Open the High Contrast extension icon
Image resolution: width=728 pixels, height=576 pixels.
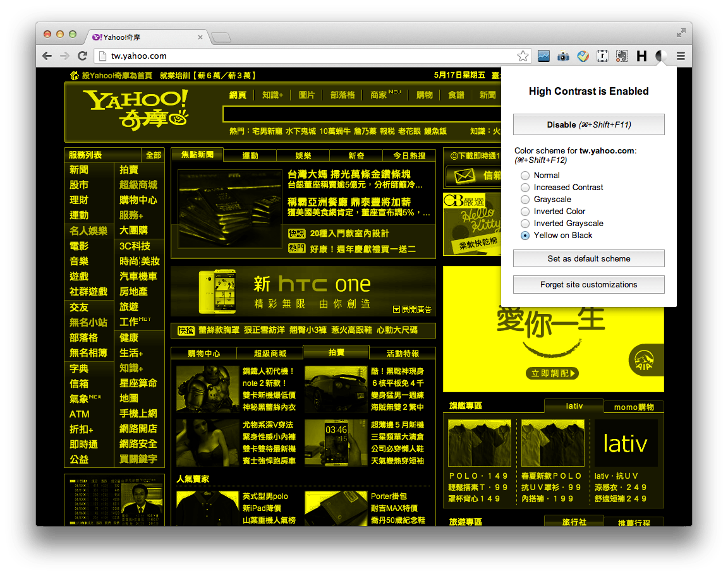click(660, 56)
